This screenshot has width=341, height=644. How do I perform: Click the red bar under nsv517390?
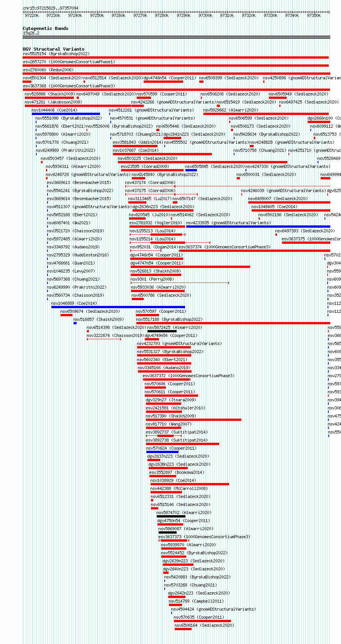coord(193,420)
